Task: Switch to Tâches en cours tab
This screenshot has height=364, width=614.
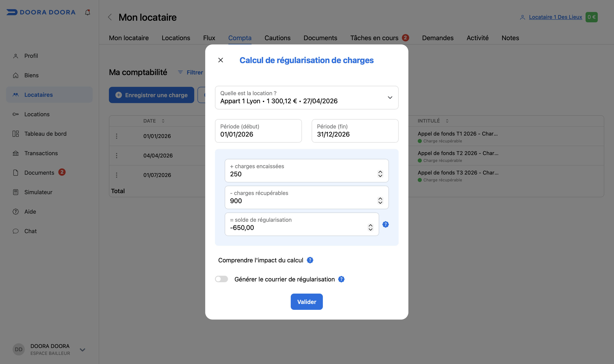Action: coord(380,38)
